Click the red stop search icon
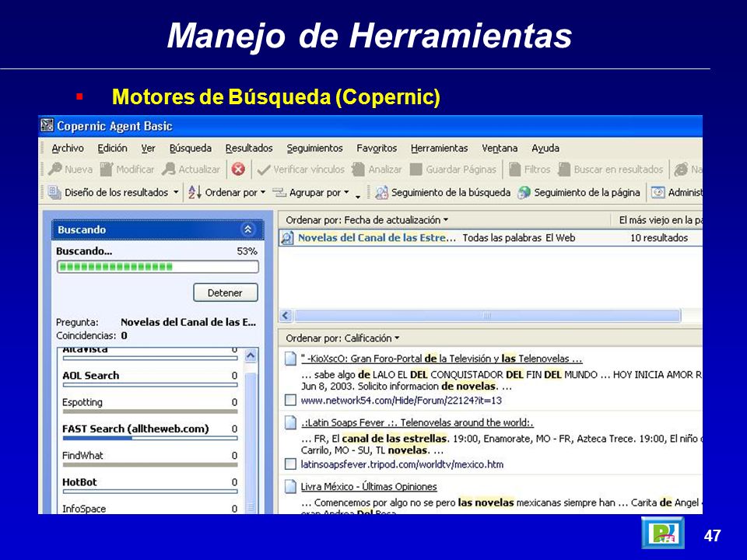Screen dimensions: 747x560 (x=238, y=169)
